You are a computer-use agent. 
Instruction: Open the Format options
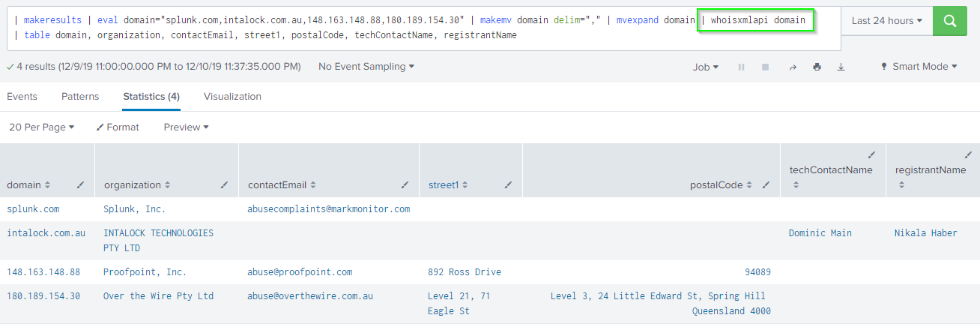pos(118,127)
